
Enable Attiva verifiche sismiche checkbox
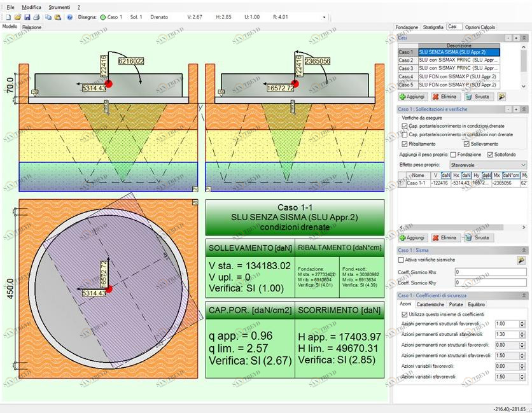pos(401,260)
